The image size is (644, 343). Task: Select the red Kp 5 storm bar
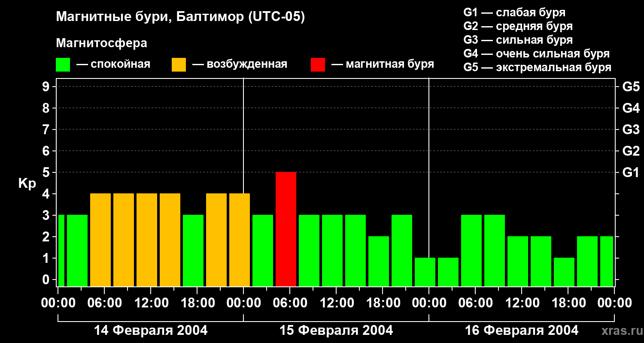point(286,229)
